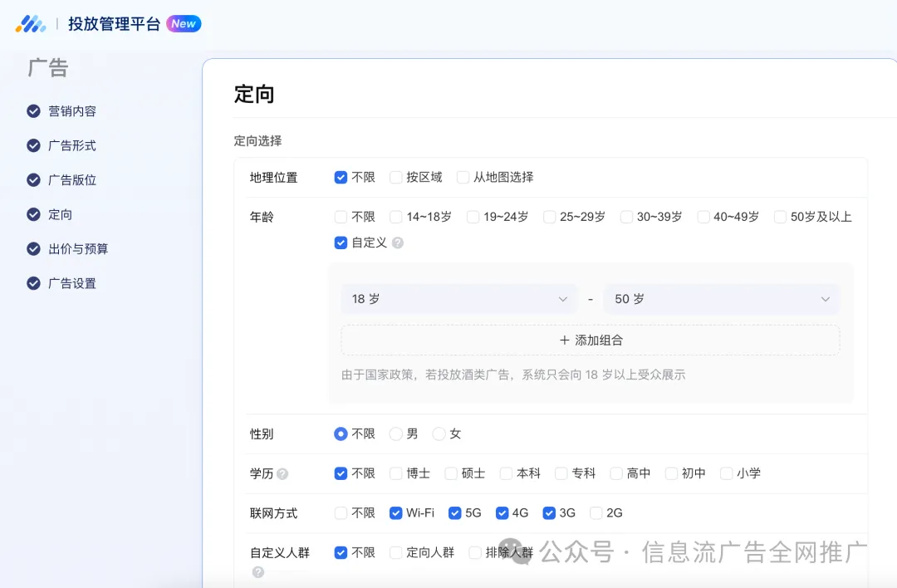Enable the 按区域 location option
This screenshot has height=588, width=897.
(397, 177)
